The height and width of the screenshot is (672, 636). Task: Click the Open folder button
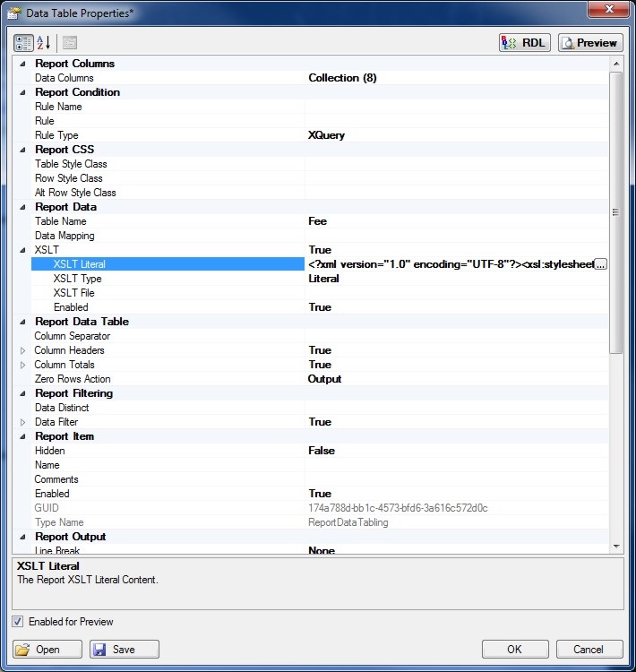tap(48, 650)
